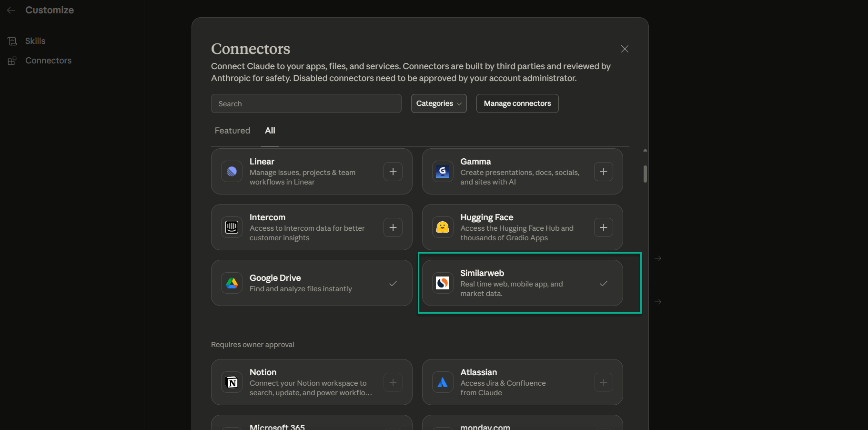Click the Atlassian logo icon
This screenshot has height=430, width=868.
[x=443, y=382]
